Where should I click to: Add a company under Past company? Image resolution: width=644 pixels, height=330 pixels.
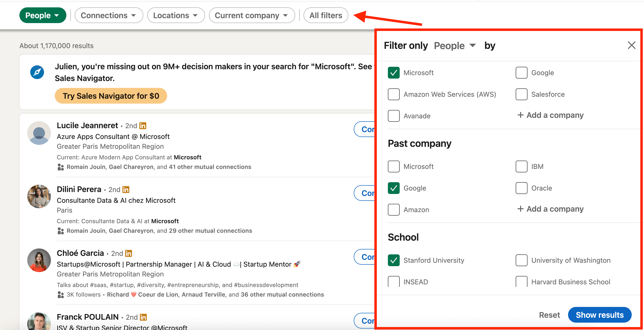point(550,209)
